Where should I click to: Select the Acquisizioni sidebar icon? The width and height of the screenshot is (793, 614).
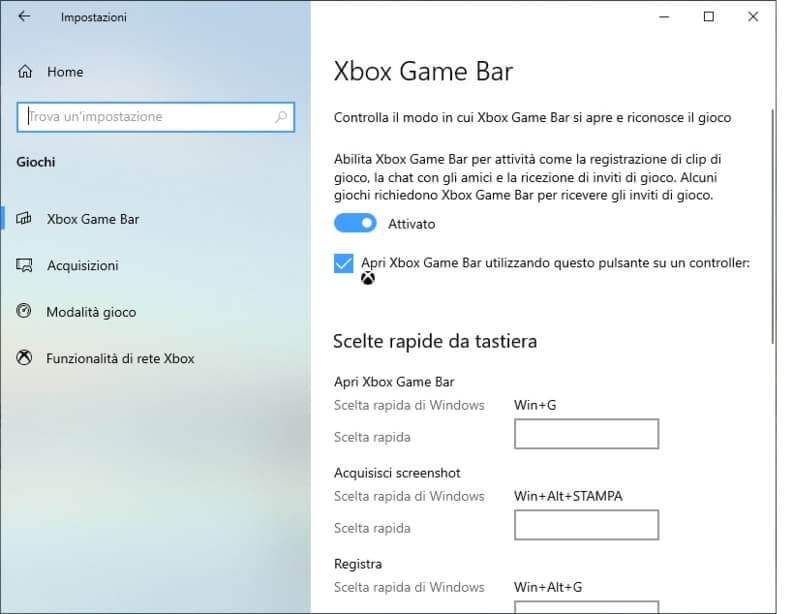24,265
